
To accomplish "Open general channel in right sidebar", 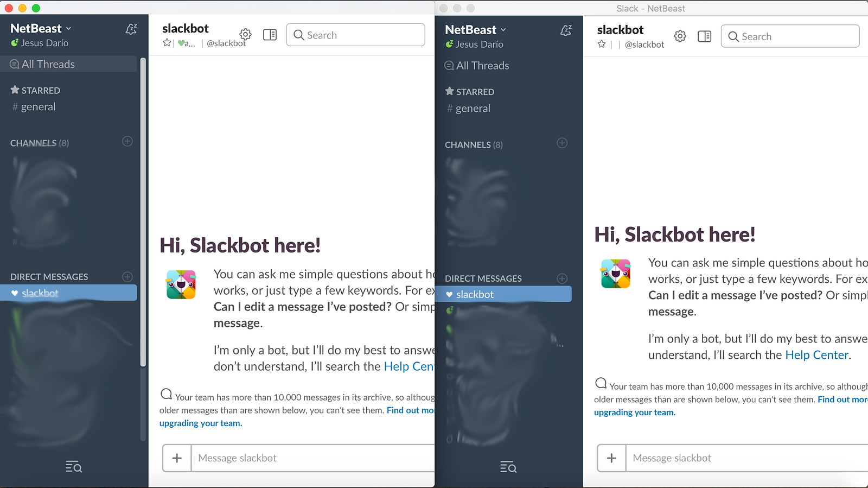I will (473, 109).
